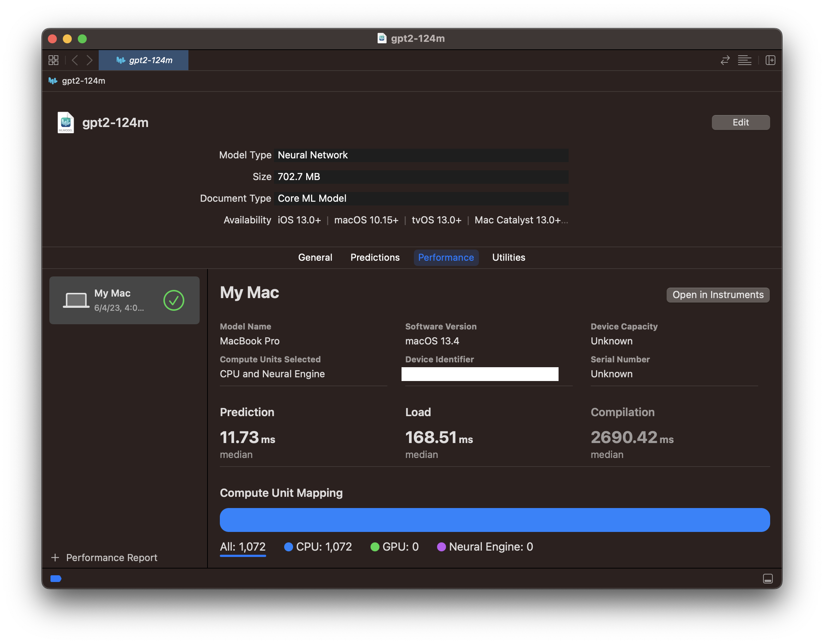Click the mlmodel file icon beside the title
The height and width of the screenshot is (644, 824).
click(x=66, y=123)
